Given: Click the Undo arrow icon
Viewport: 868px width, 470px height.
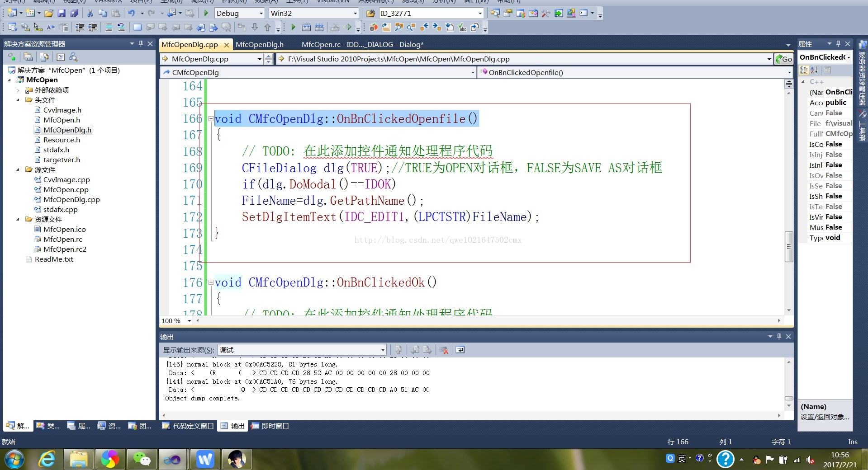Looking at the screenshot, I should (132, 13).
